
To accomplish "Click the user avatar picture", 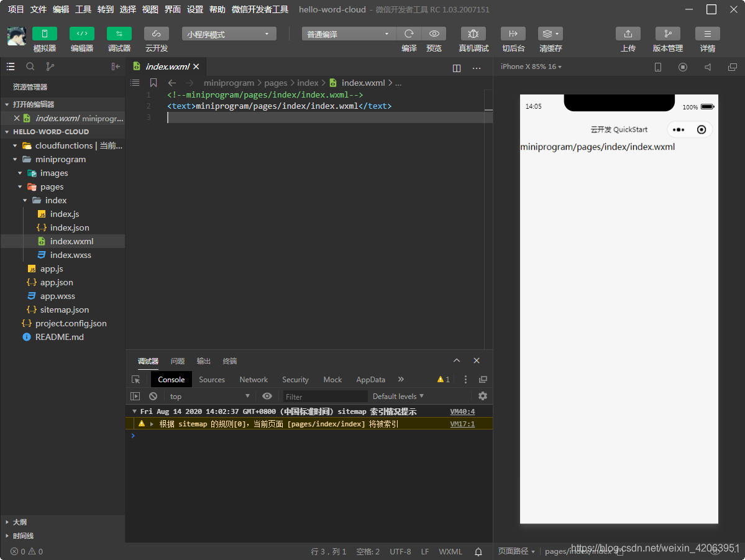I will tap(17, 36).
